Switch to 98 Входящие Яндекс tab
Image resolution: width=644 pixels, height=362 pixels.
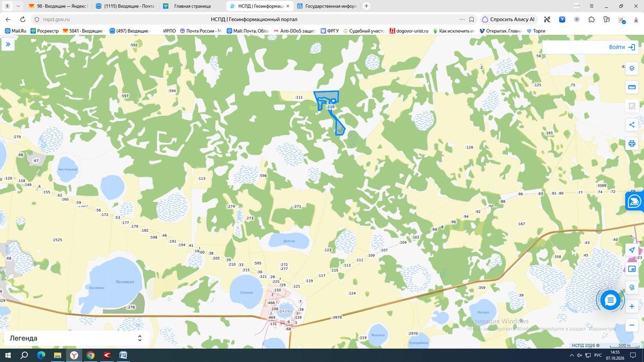tap(59, 6)
